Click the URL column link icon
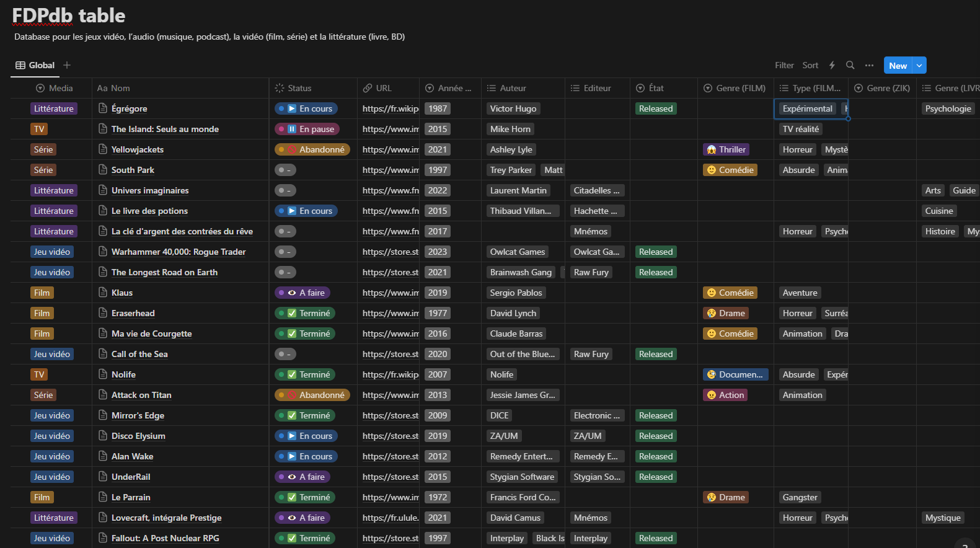The width and height of the screenshot is (980, 548). point(368,88)
